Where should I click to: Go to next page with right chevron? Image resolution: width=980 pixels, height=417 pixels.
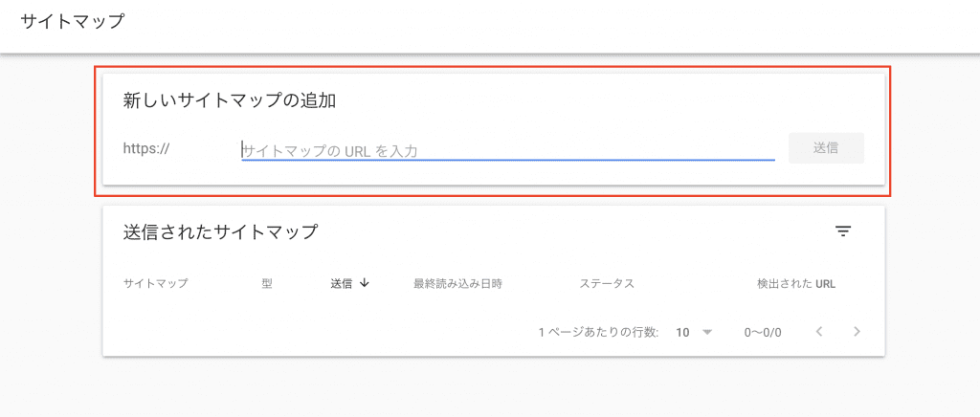857,332
